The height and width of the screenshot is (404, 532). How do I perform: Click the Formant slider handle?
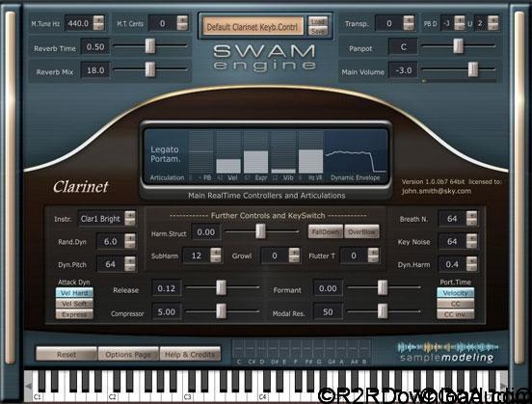pos(383,287)
